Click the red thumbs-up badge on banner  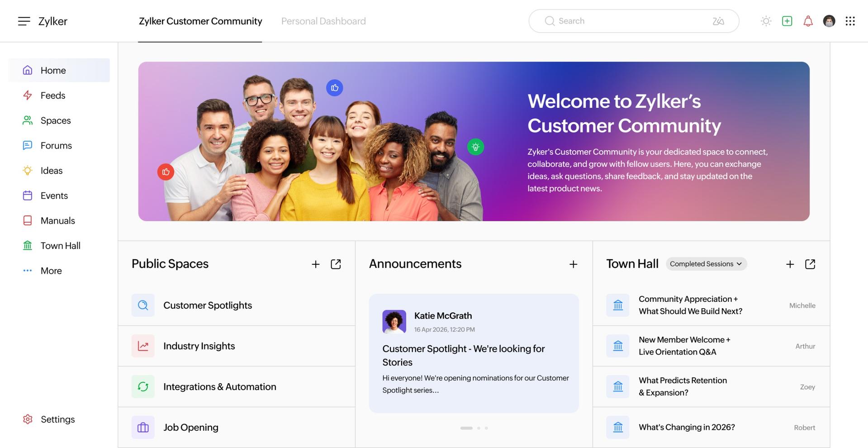(166, 172)
